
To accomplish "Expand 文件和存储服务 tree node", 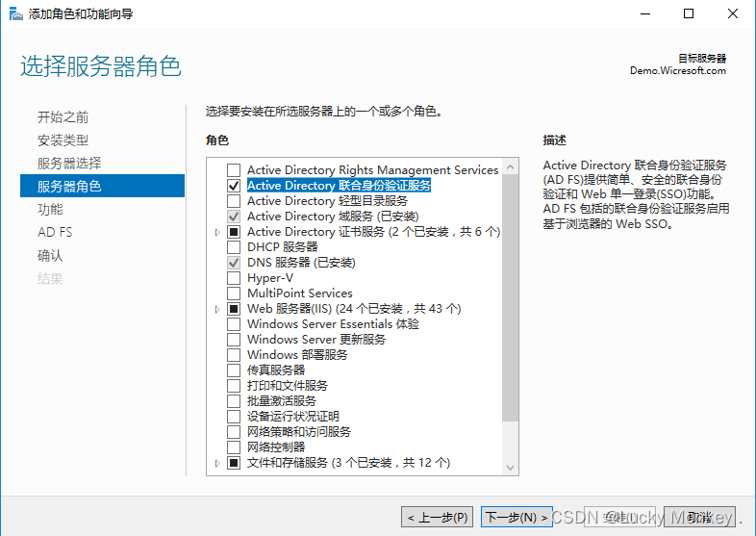I will click(x=217, y=463).
